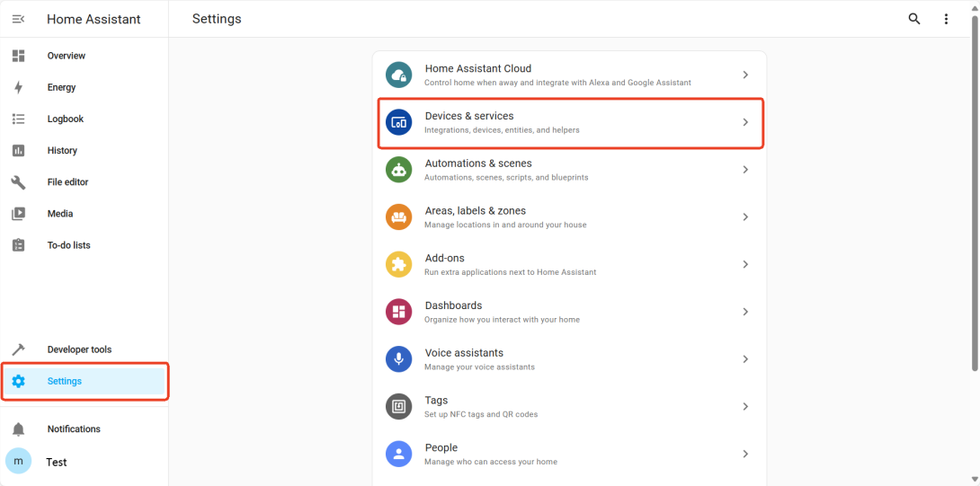Collapse the sidebar with the menu icon

pos(18,20)
